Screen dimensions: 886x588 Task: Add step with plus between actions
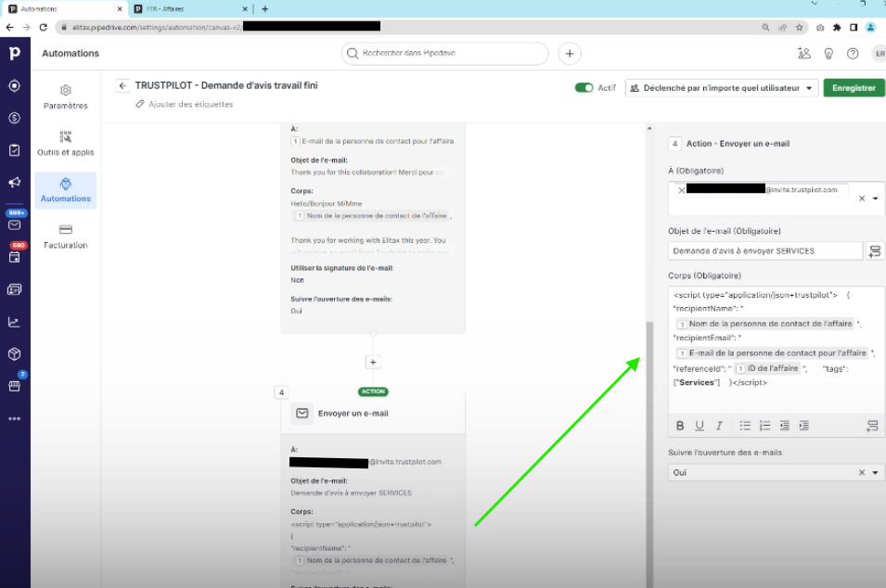pos(373,363)
